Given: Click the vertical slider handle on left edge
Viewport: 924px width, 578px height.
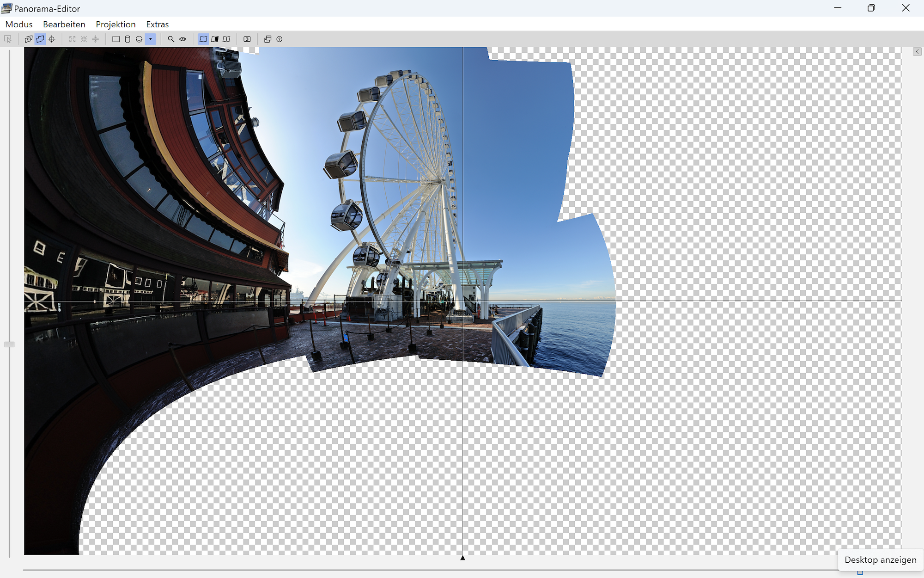Looking at the screenshot, I should pos(9,344).
